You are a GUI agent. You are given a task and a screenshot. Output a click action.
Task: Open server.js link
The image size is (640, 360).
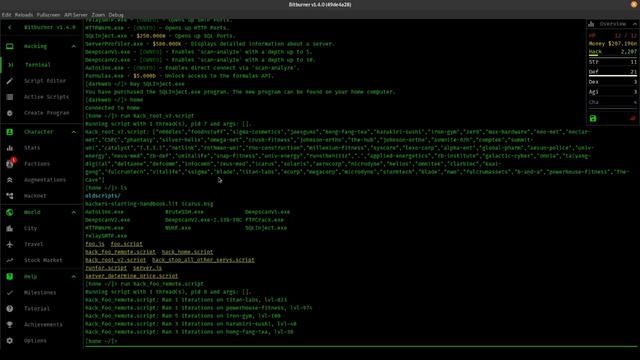(x=147, y=268)
